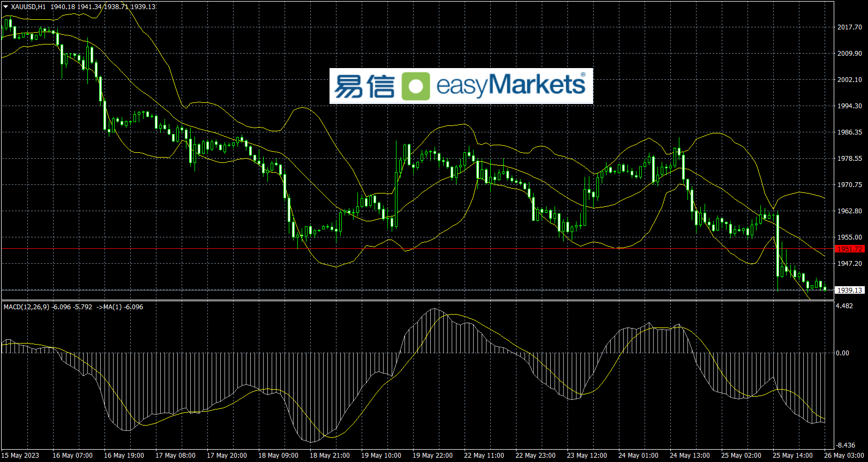The height and width of the screenshot is (462, 868).
Task: Select the XAUUSD,H1 chart symbol label
Action: 28,7
